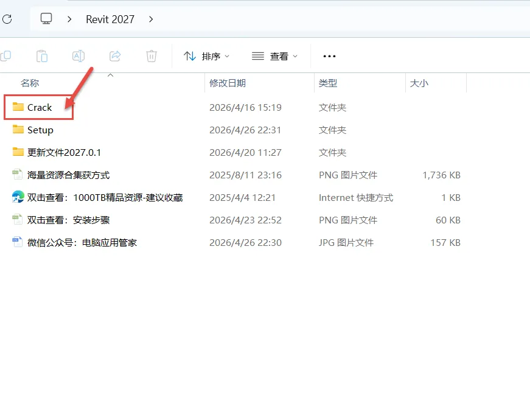Click the date 2026/4/26 22:31
Viewport: 530px width, 420px height.
coord(245,130)
